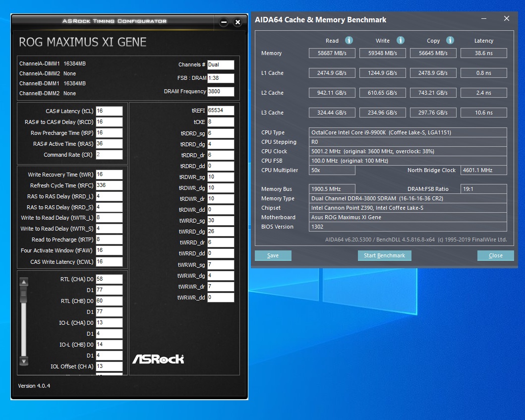Screen dimensions: 525x420
Task: Click the RTL panel scrollbar thumb
Action: pyautogui.click(x=24, y=296)
